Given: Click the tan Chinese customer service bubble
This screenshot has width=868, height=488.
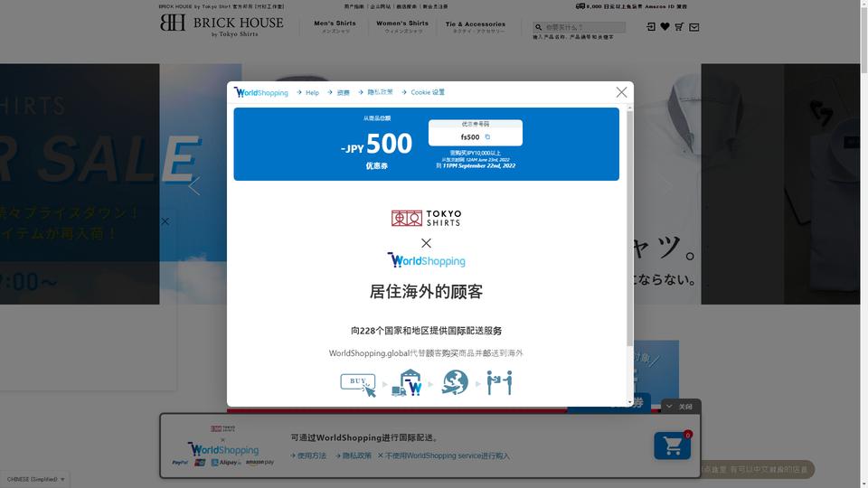Looking at the screenshot, I should (x=757, y=469).
